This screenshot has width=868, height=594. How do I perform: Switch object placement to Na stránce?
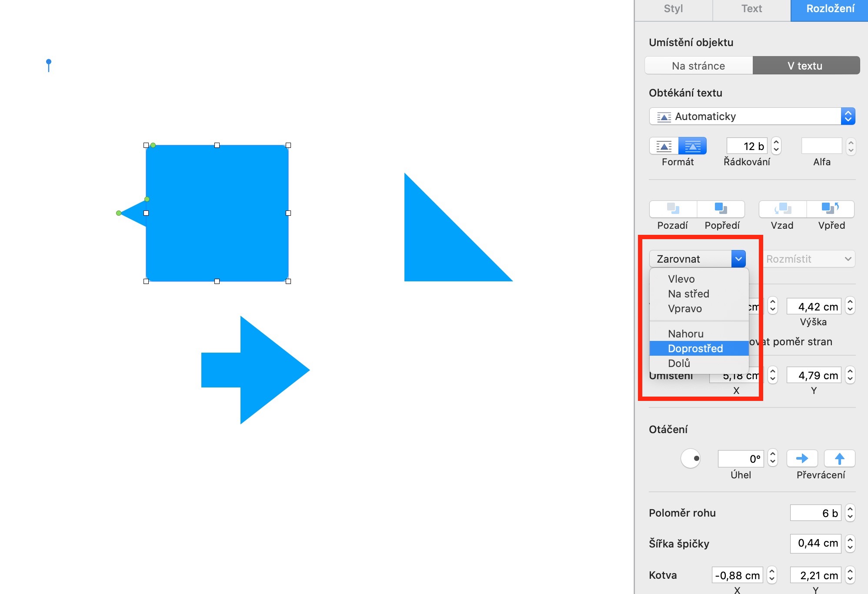tap(698, 66)
